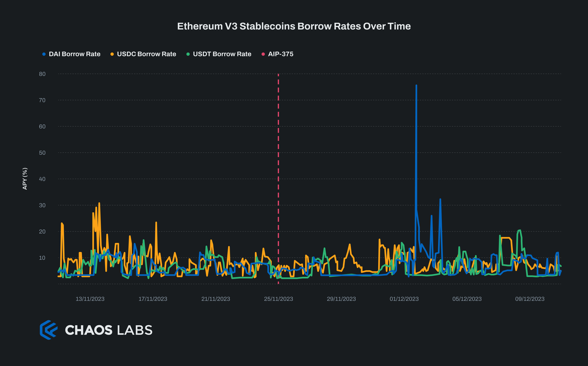Click the 13/11/2023 x-axis date label
The image size is (588, 366).
coord(90,299)
